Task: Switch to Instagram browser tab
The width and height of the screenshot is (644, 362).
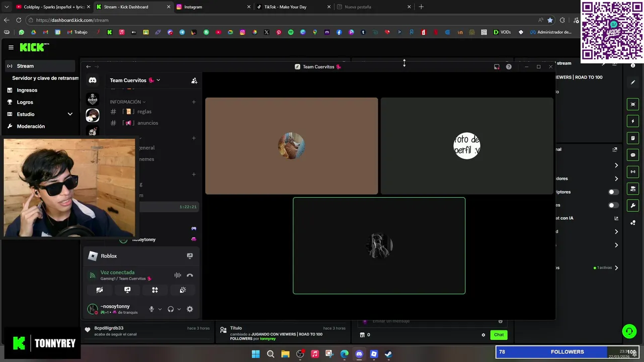Action: pyautogui.click(x=213, y=7)
